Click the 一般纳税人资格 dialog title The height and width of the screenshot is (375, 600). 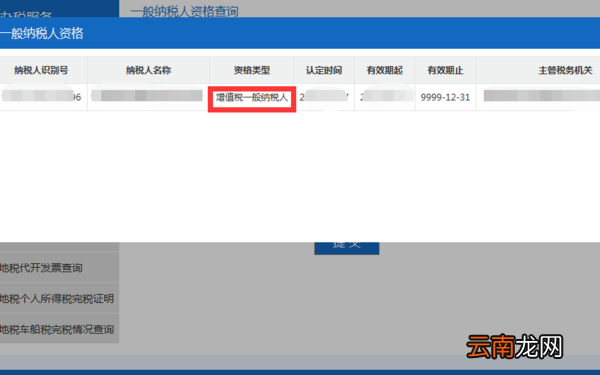click(x=42, y=34)
